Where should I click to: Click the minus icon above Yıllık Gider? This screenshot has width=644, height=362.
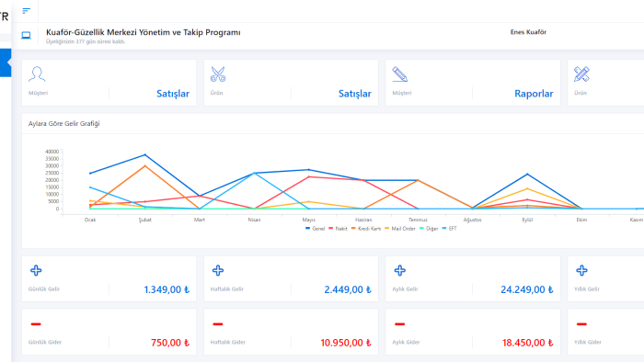point(582,324)
